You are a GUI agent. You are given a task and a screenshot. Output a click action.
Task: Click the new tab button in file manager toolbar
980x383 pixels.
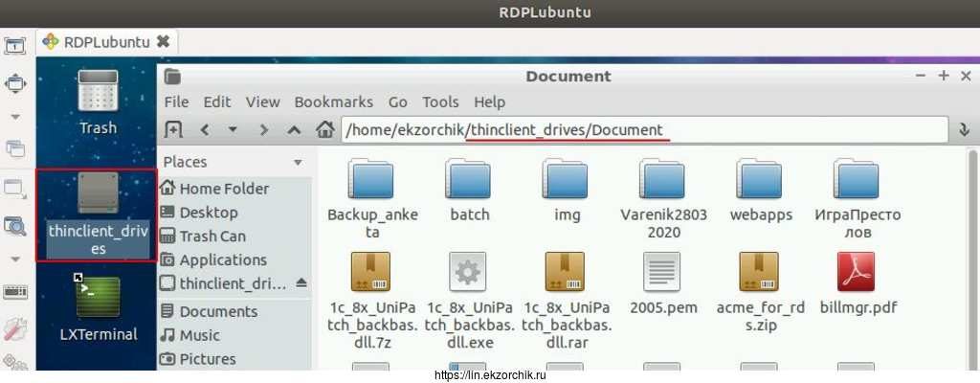pyautogui.click(x=173, y=129)
